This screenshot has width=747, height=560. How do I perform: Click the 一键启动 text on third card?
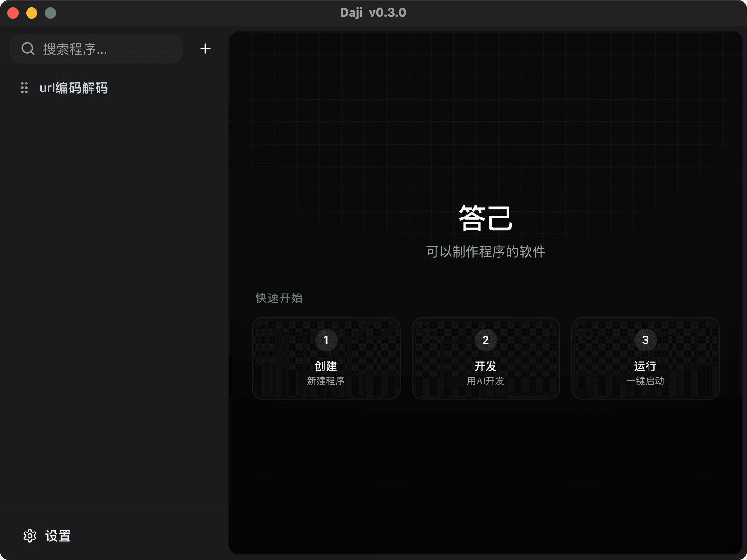pyautogui.click(x=645, y=381)
